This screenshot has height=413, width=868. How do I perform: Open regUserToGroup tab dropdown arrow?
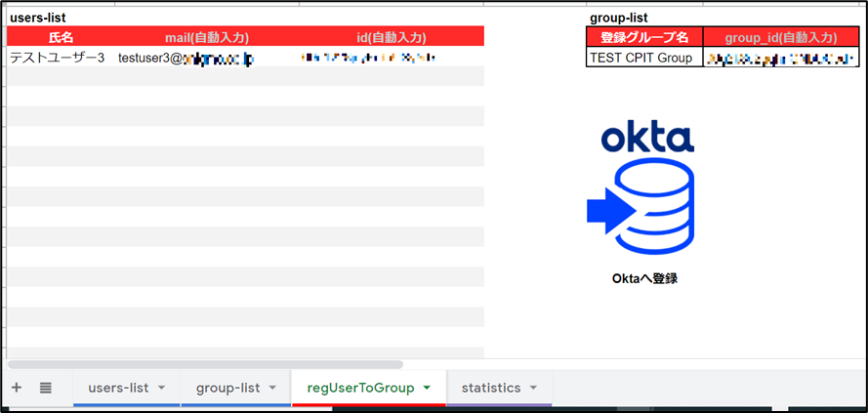click(427, 388)
